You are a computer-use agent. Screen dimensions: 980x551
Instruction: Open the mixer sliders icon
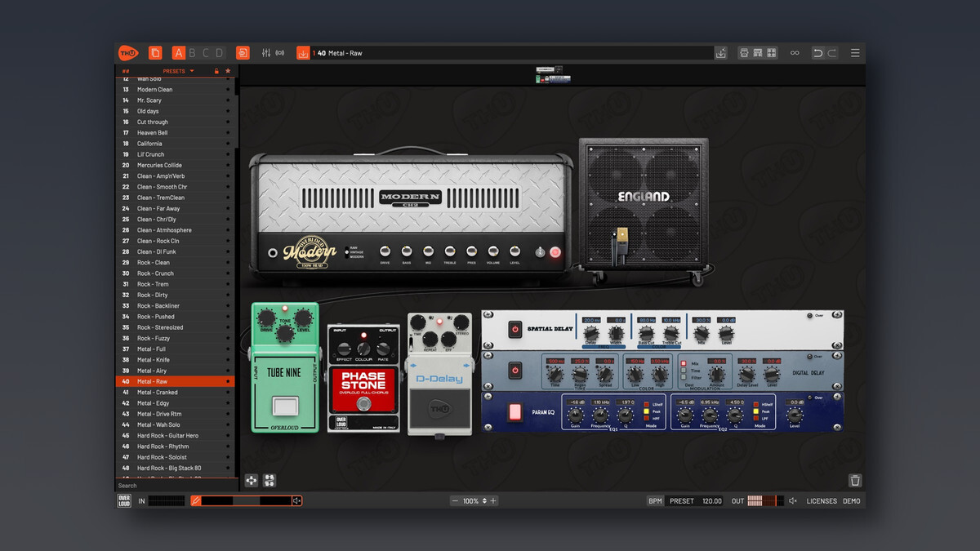coord(265,53)
